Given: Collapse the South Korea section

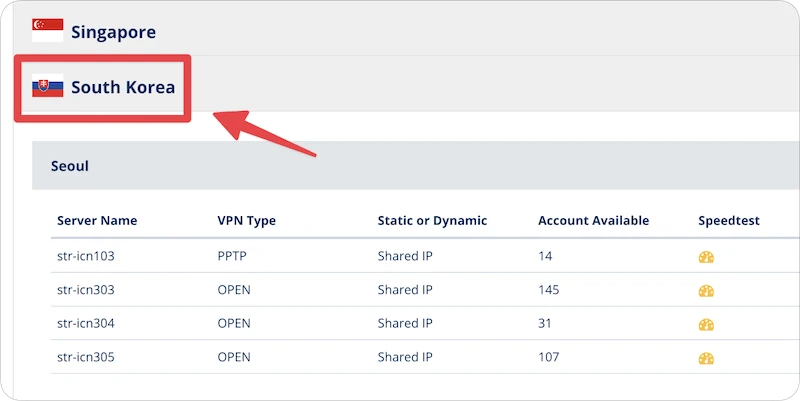Looking at the screenshot, I should (123, 87).
